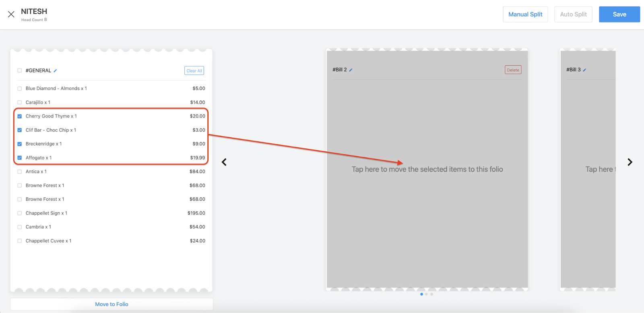
Task: Delete Bill 2 using the Delete button
Action: pos(513,70)
